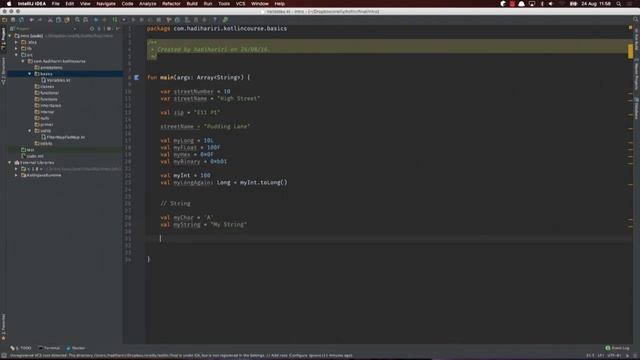The width and height of the screenshot is (640, 360).
Task: Click the tool windows quick-access icon bottom-left
Action: 4,356
